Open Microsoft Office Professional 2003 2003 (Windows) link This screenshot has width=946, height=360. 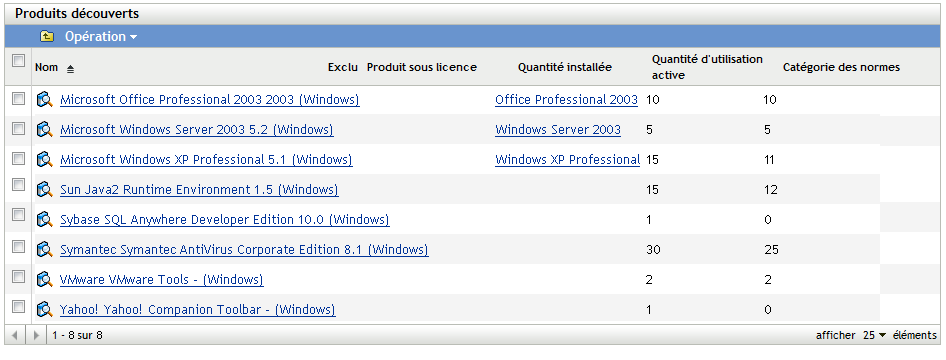(210, 100)
